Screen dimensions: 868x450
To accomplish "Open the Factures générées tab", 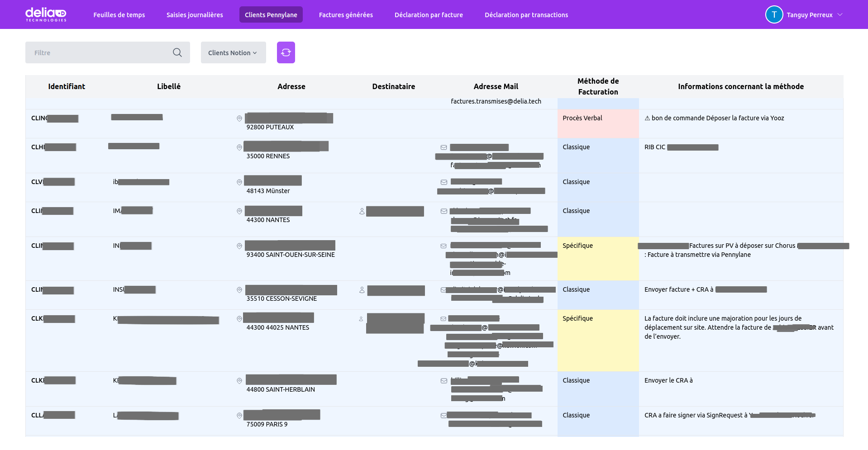I will 345,14.
